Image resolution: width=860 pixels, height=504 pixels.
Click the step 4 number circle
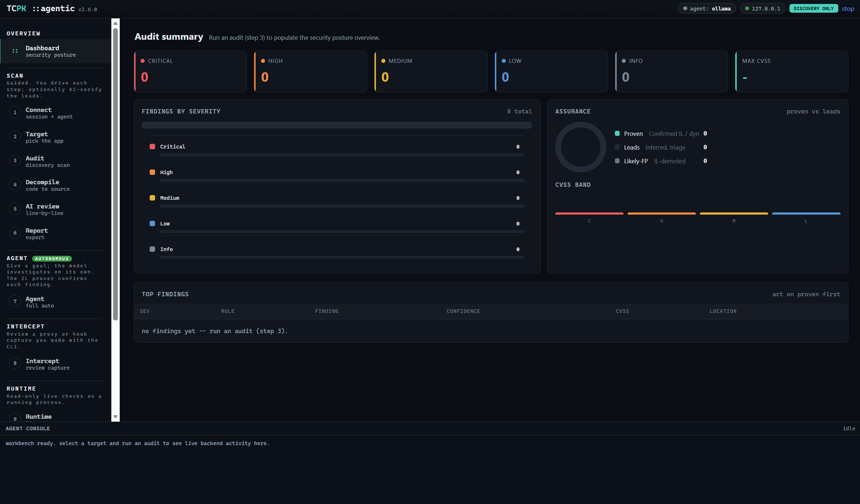(15, 185)
